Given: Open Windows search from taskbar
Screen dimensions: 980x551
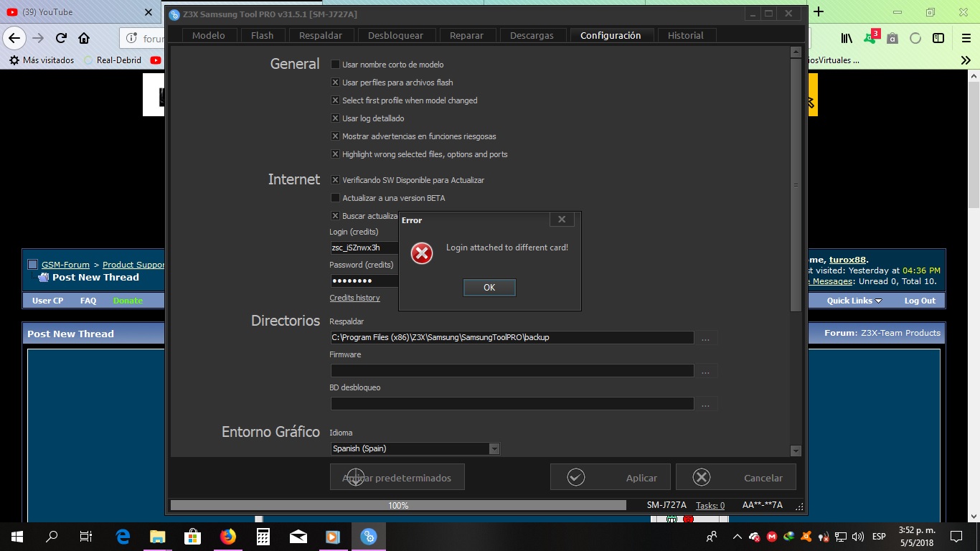Looking at the screenshot, I should pyautogui.click(x=52, y=536).
